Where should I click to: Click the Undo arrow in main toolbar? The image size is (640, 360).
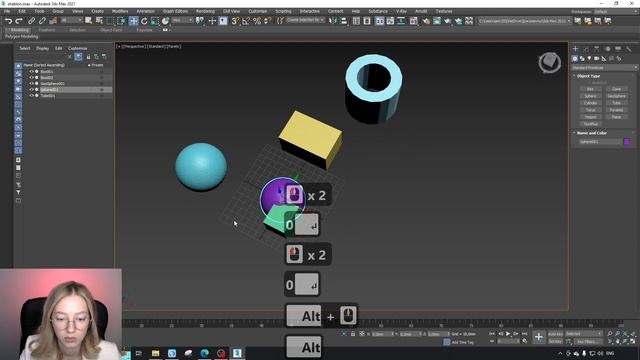pyautogui.click(x=8, y=21)
